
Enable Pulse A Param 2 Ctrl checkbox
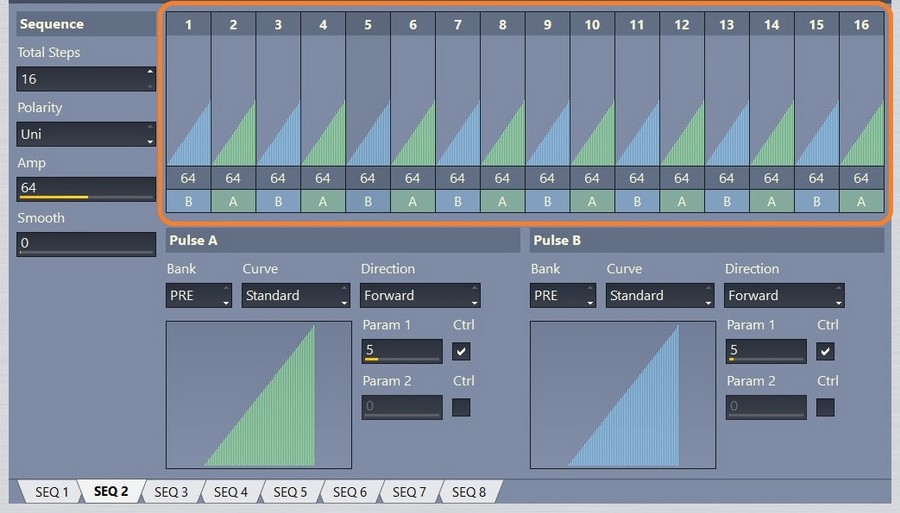point(461,407)
